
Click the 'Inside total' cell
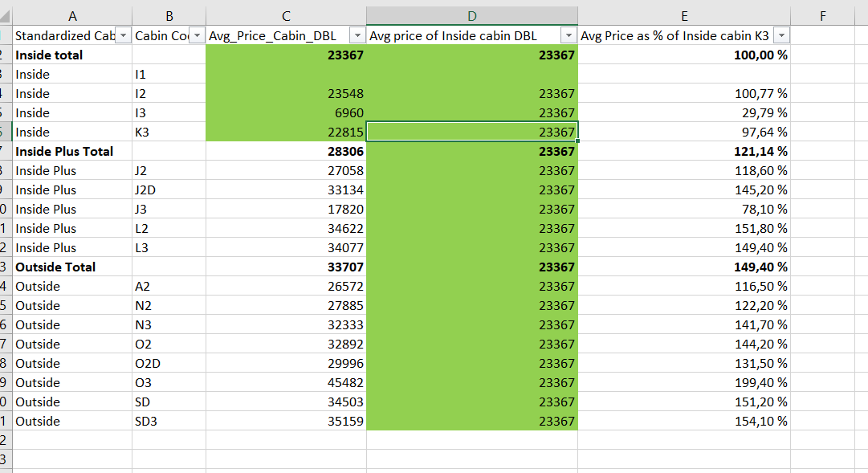[72, 55]
